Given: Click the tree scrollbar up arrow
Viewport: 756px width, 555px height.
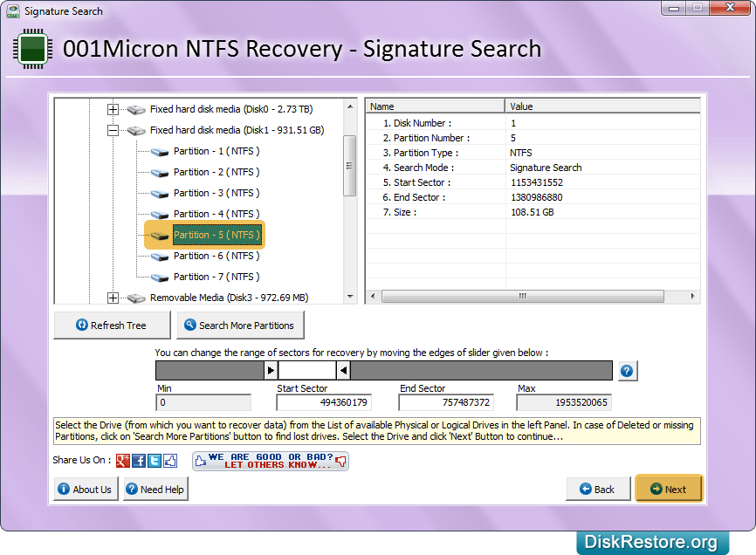Looking at the screenshot, I should pos(351,106).
